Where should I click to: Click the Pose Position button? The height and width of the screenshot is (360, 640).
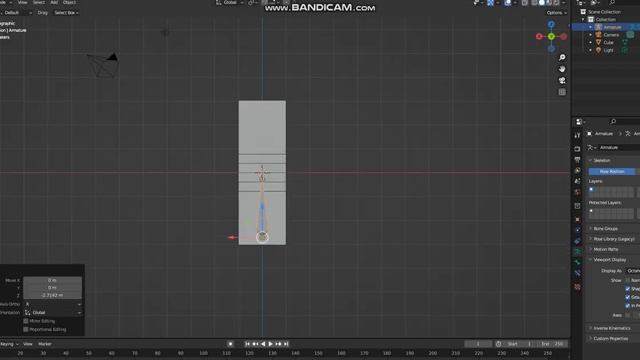(x=612, y=171)
